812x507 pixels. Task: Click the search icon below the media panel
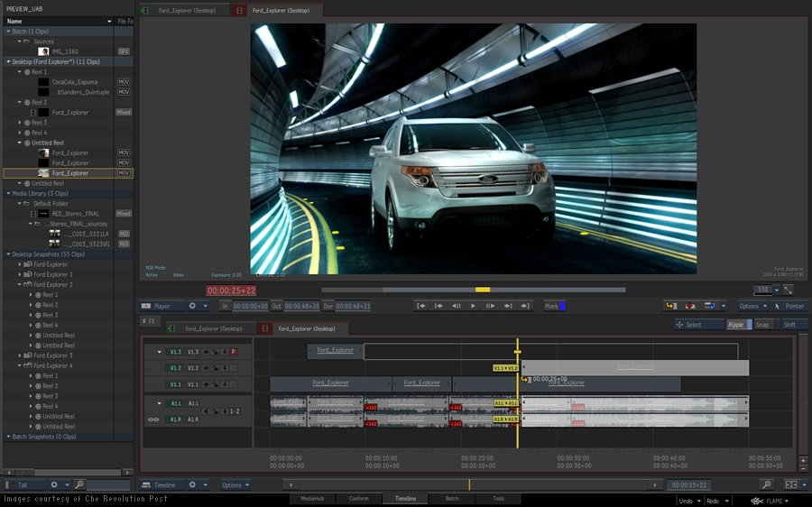[x=80, y=484]
